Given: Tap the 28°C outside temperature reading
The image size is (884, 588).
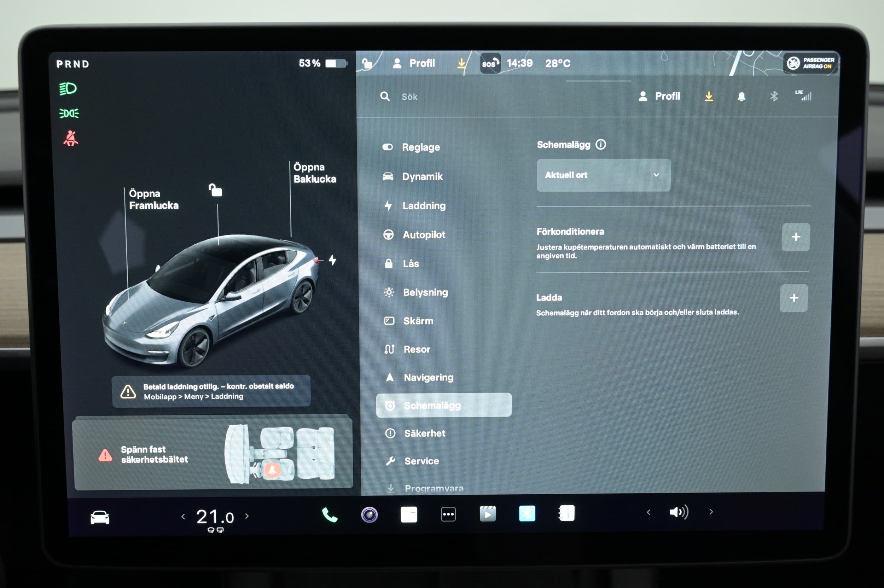Looking at the screenshot, I should [x=558, y=63].
